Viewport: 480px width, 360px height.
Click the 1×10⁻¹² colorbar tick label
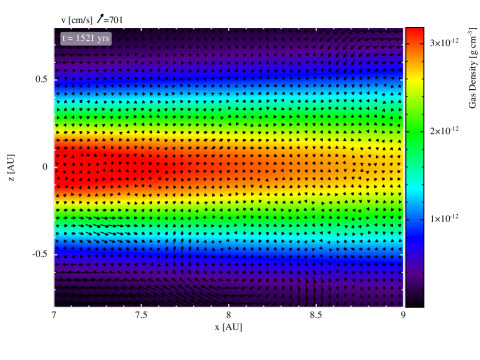coord(444,218)
